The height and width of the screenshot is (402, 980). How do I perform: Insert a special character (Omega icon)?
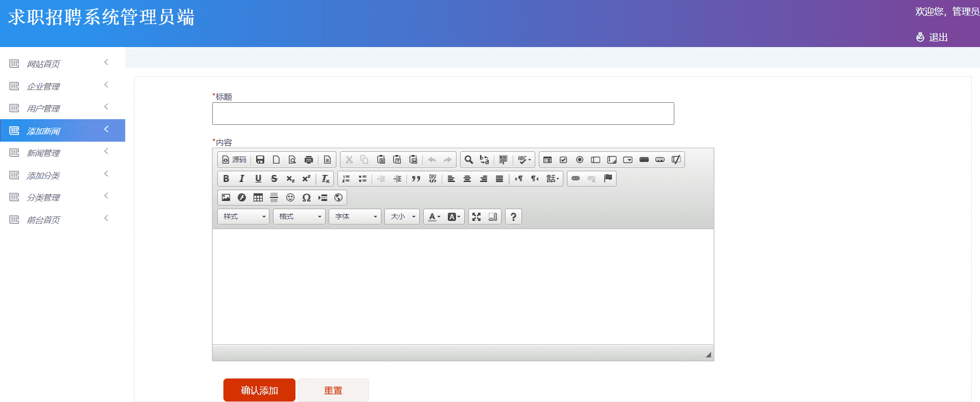[x=306, y=197]
